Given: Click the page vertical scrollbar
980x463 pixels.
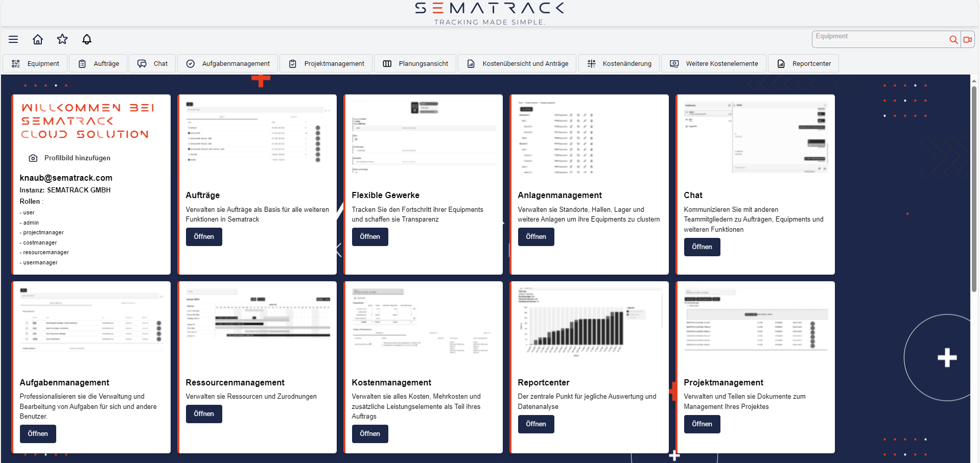Looking at the screenshot, I should (974, 189).
